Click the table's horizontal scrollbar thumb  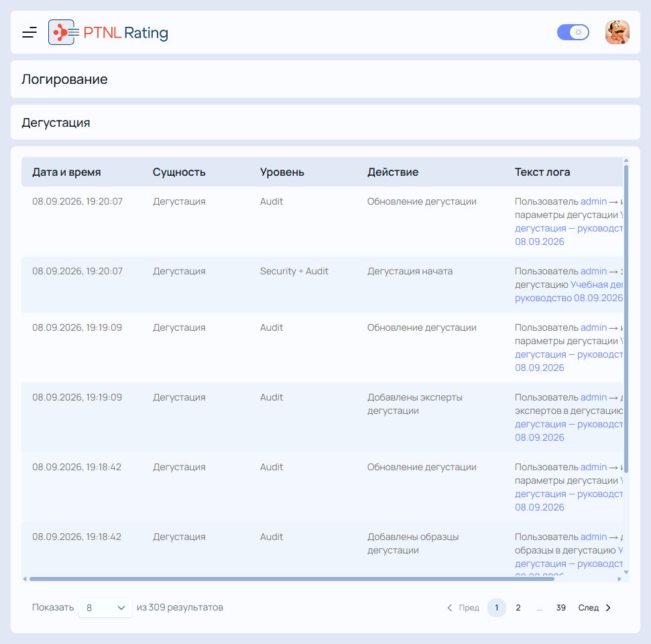pos(292,579)
